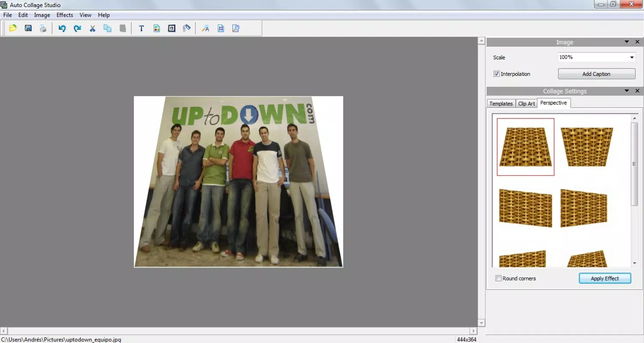Minimize the Auto Collage Studio window
The height and width of the screenshot is (343, 644).
(601, 4)
